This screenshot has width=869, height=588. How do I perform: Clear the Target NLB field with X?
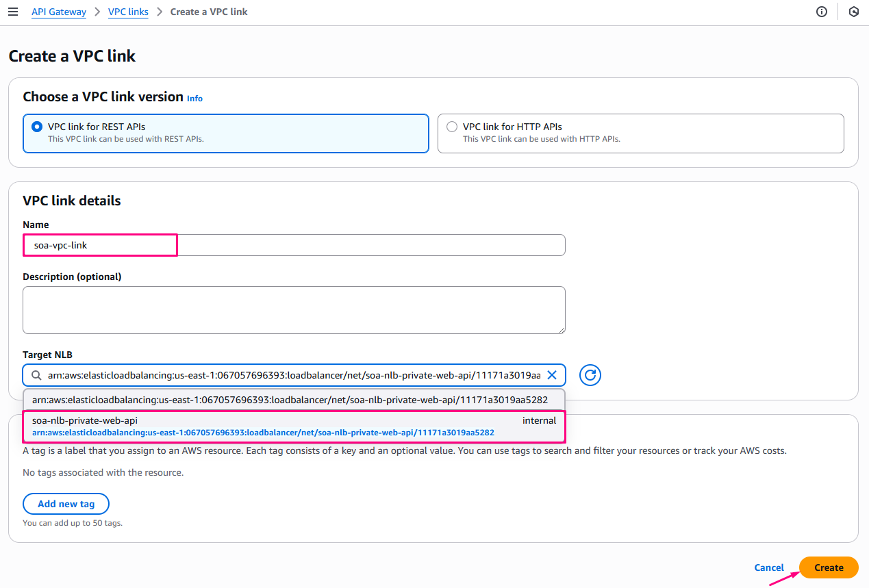click(x=551, y=375)
